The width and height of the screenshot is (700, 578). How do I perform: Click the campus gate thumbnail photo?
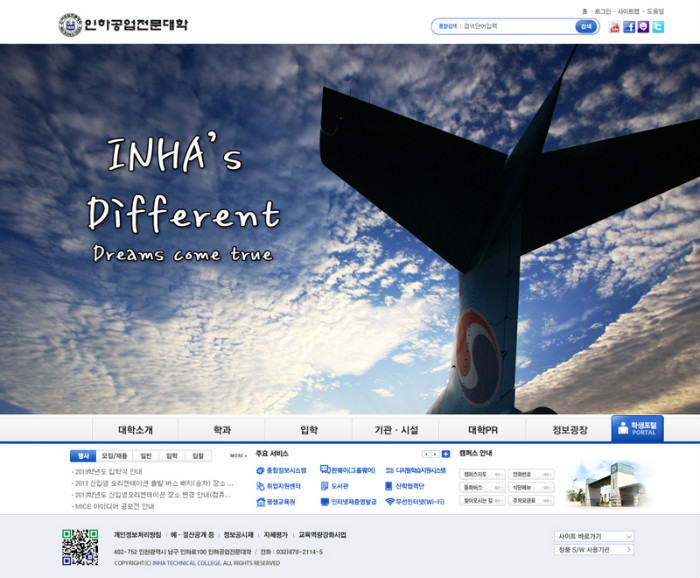pos(608,484)
